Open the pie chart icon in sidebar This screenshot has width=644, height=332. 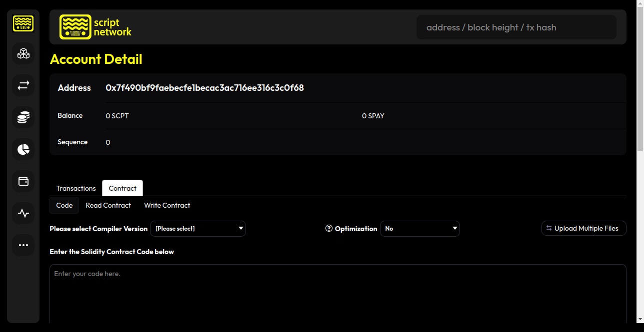click(23, 149)
